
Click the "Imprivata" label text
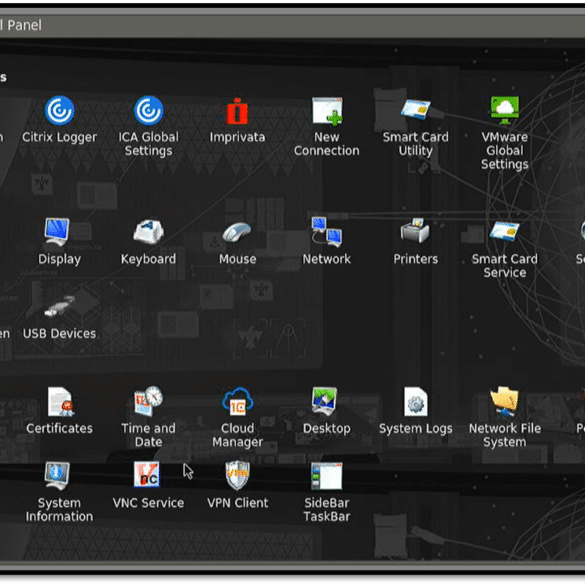click(x=237, y=137)
